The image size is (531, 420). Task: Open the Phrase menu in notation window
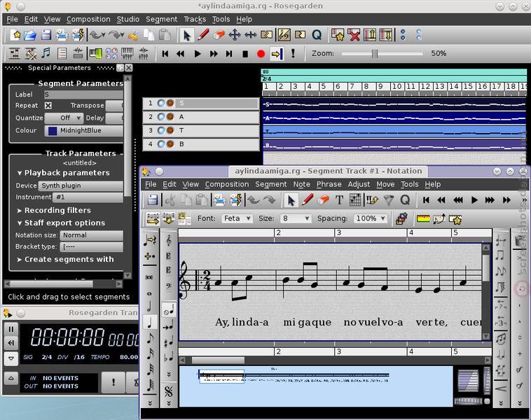(x=329, y=184)
